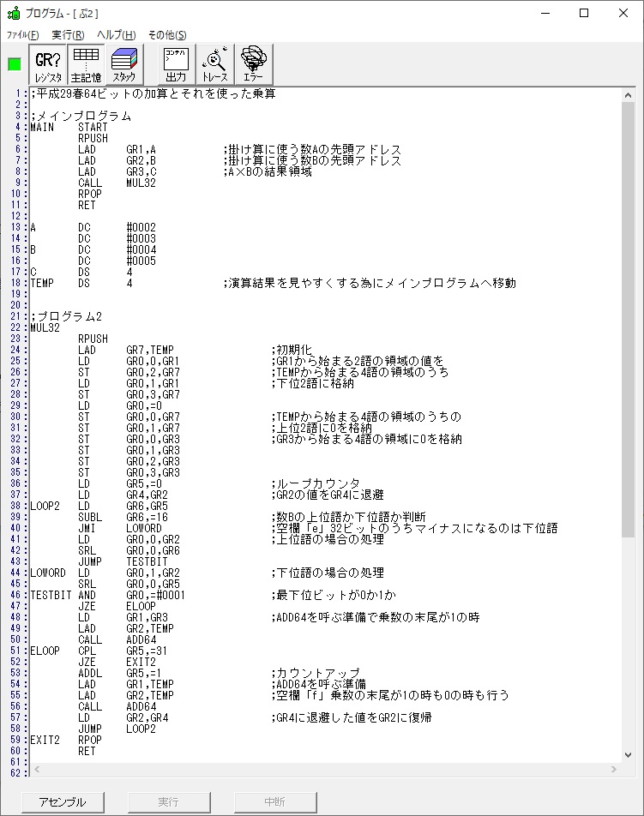
Task: Click the ;カウントアップ comment
Action: pos(316,673)
